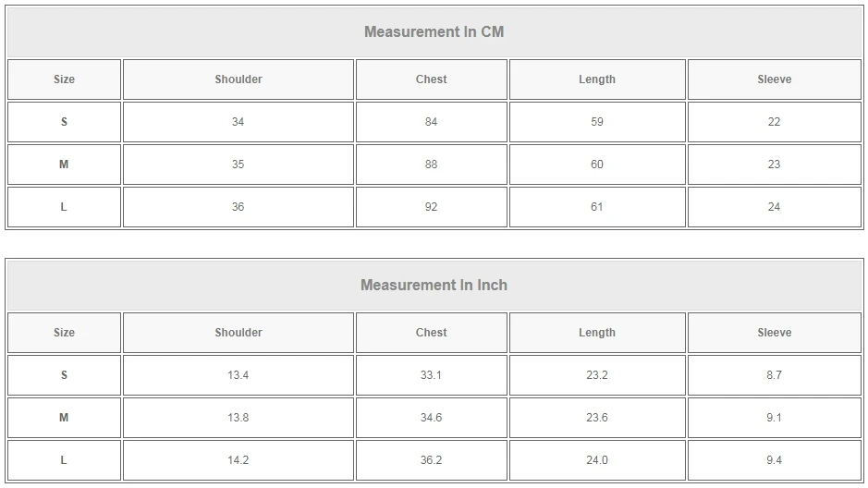This screenshot has width=868, height=488.
Task: Click the 34.6 chest inch cell
Action: click(432, 418)
